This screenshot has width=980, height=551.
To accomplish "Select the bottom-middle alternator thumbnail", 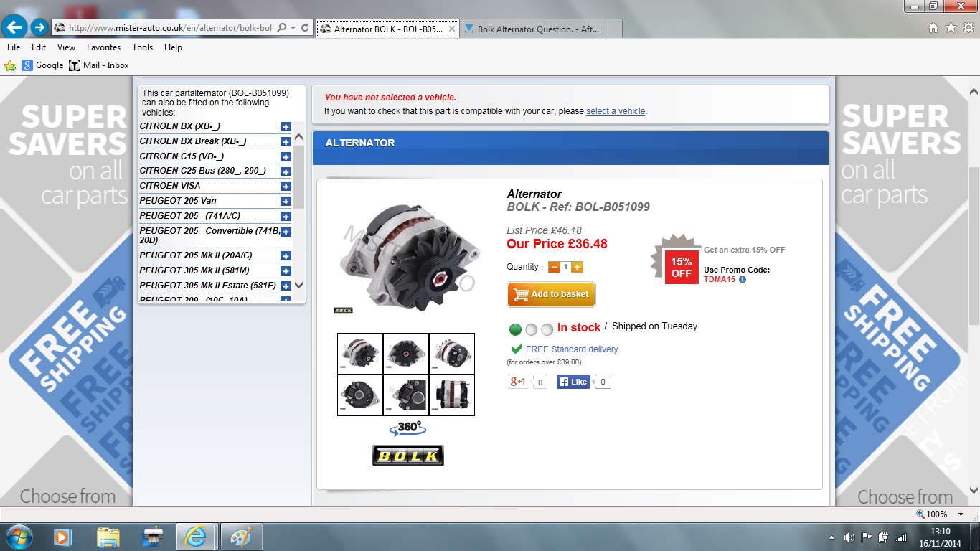I will click(406, 395).
